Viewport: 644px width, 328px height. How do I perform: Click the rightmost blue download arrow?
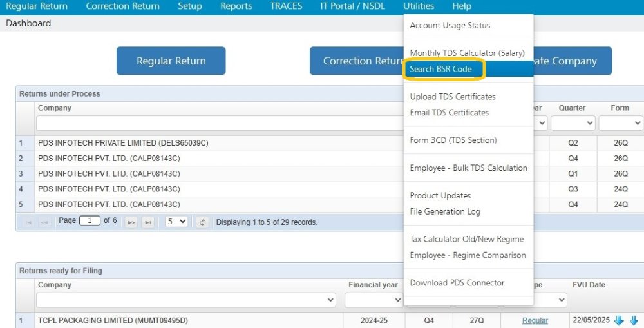(x=634, y=321)
